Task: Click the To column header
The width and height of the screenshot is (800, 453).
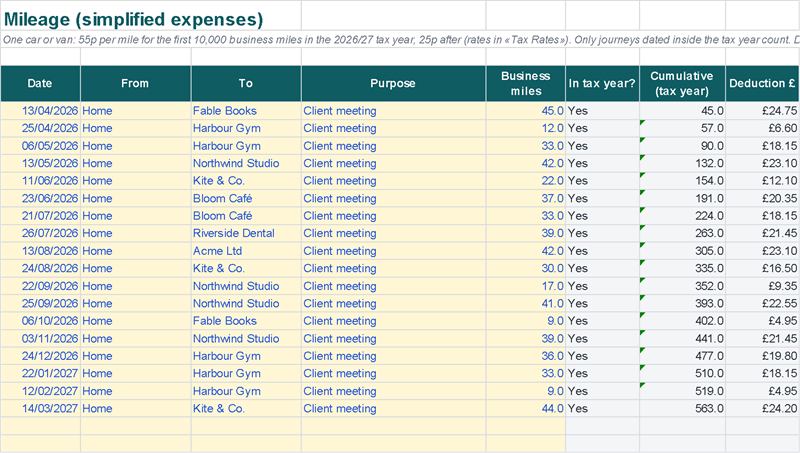Action: tap(246, 84)
